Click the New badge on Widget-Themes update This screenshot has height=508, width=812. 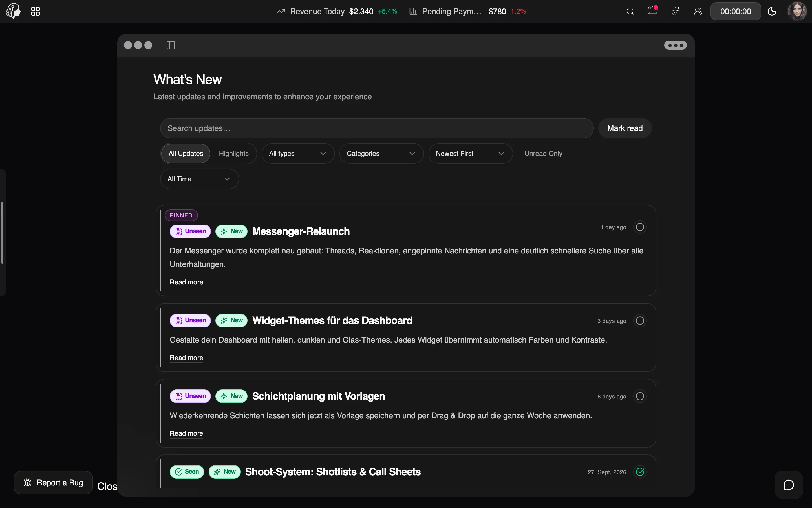(231, 320)
